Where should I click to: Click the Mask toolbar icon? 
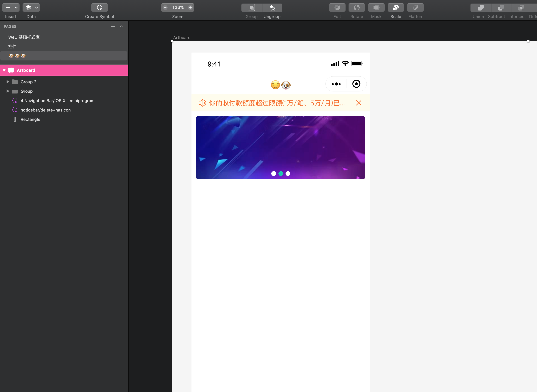(376, 8)
